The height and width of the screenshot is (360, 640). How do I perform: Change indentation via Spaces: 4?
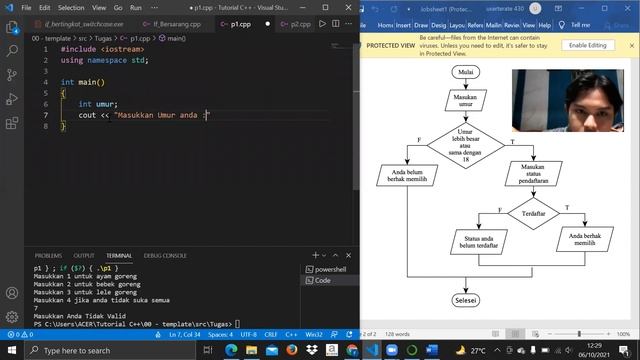tap(220, 334)
